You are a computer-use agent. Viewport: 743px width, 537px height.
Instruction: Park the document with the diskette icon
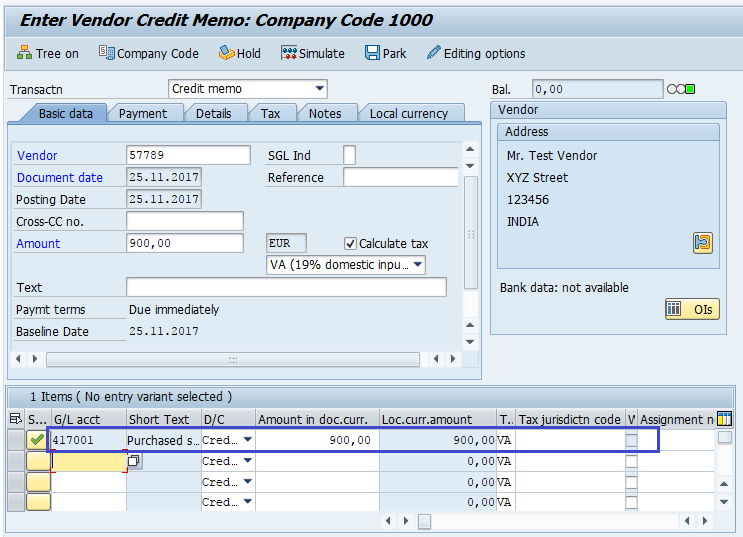tap(385, 54)
